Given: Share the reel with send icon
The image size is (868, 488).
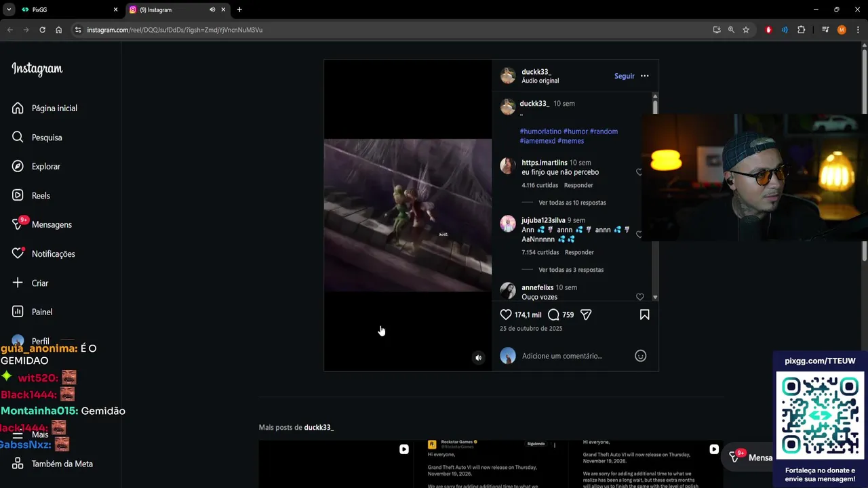Looking at the screenshot, I should (x=586, y=314).
